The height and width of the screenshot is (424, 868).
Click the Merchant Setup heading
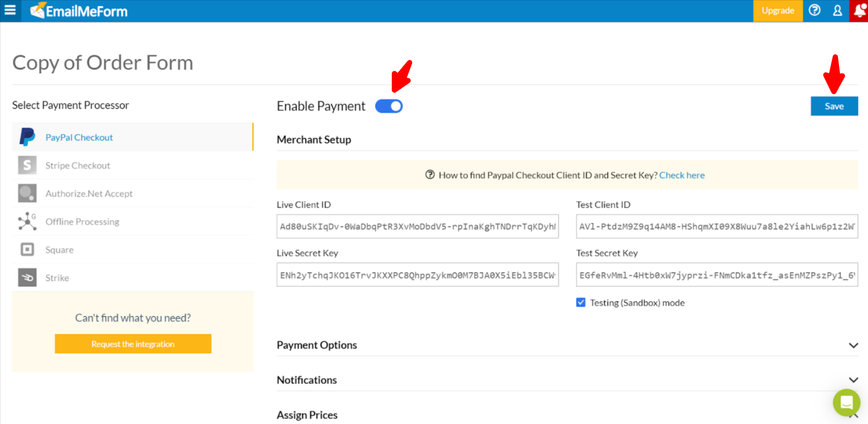[x=314, y=139]
